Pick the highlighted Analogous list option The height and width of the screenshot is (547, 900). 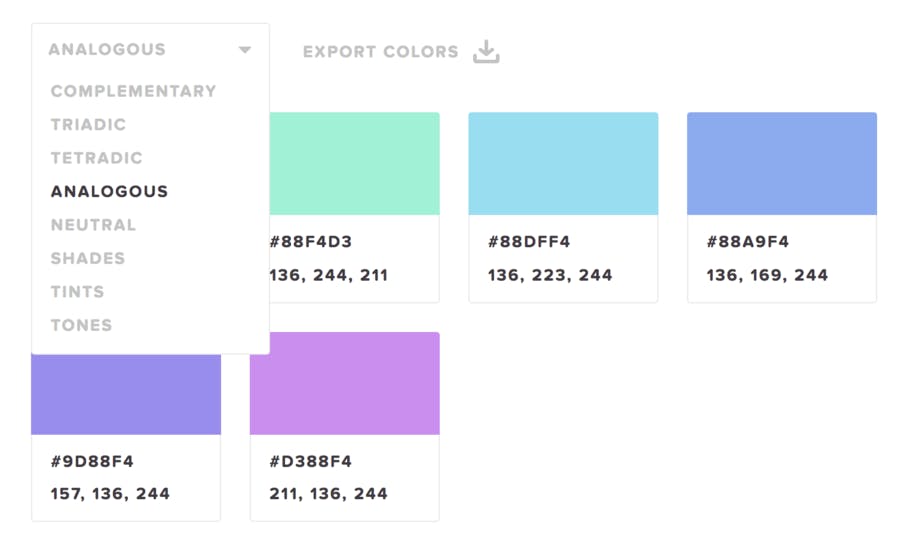[x=110, y=191]
